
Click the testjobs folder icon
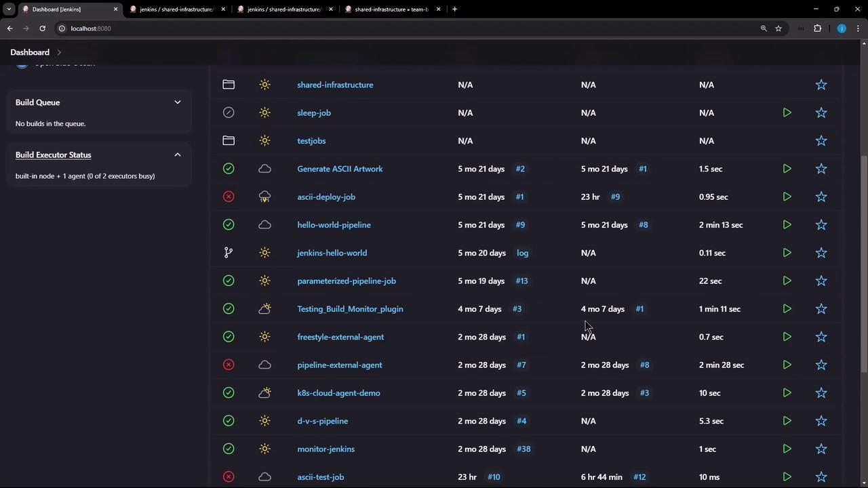pyautogui.click(x=229, y=141)
